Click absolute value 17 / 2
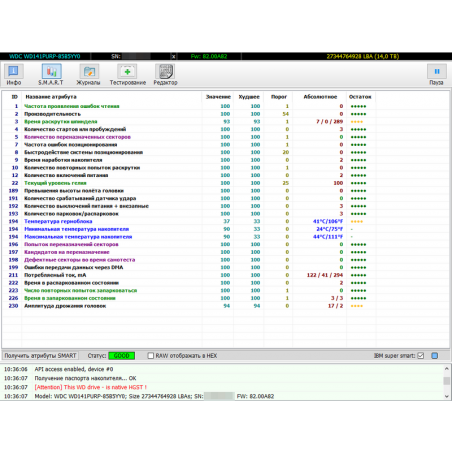Image resolution: width=452 pixels, height=452 pixels. click(x=335, y=306)
